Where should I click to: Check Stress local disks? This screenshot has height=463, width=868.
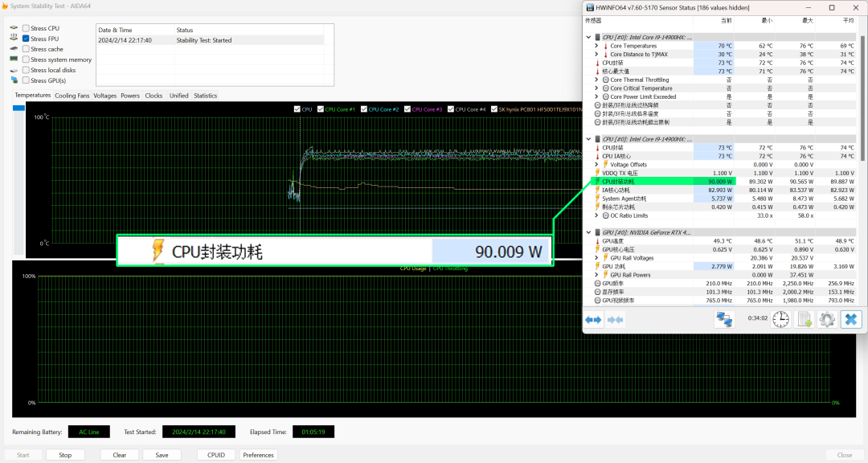26,71
